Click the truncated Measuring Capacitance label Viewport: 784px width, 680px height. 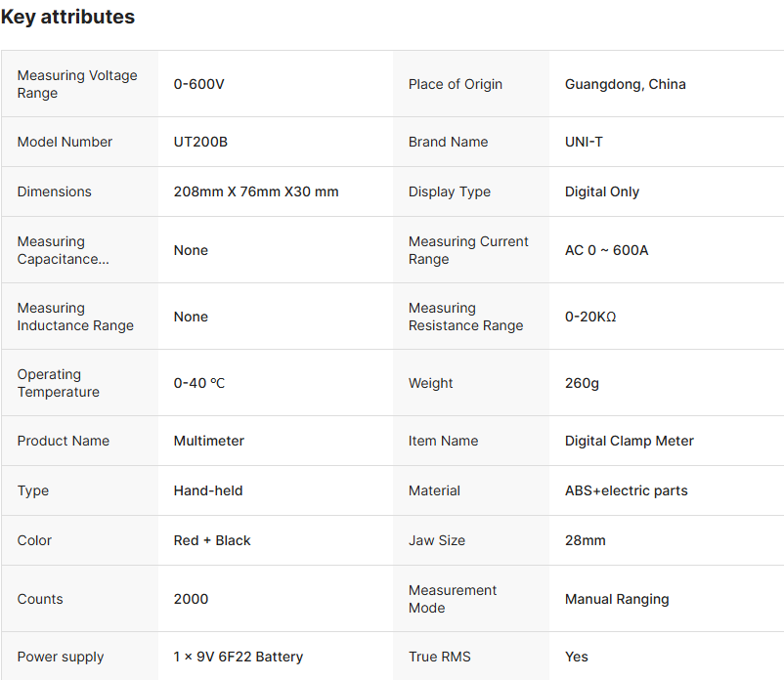pos(63,250)
